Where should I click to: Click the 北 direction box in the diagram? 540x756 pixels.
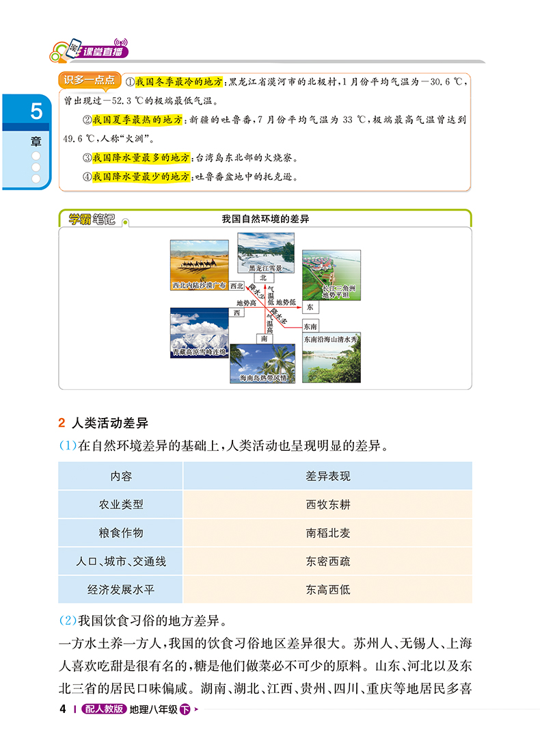[x=263, y=278]
